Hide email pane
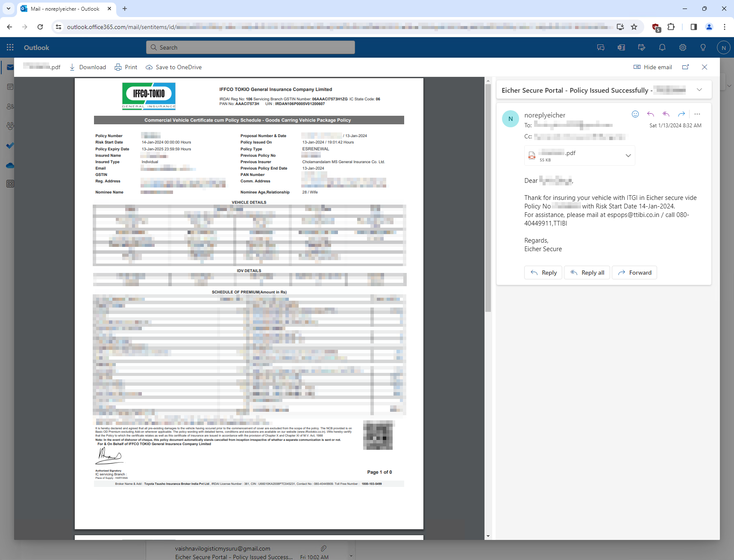The height and width of the screenshot is (560, 734). point(652,67)
